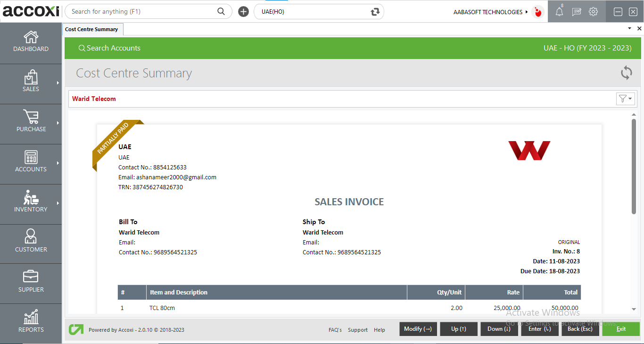Open the Help link in the footer
The image size is (644, 344).
point(380,330)
